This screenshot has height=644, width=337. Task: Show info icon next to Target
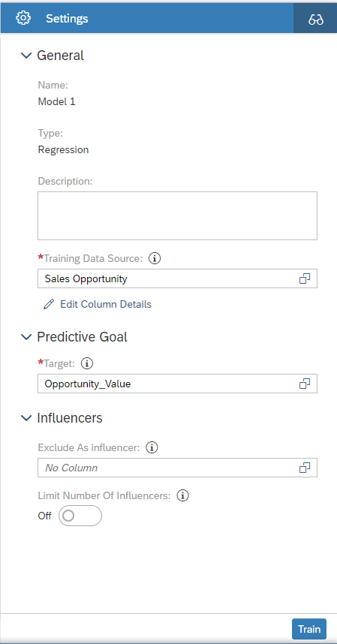click(87, 363)
